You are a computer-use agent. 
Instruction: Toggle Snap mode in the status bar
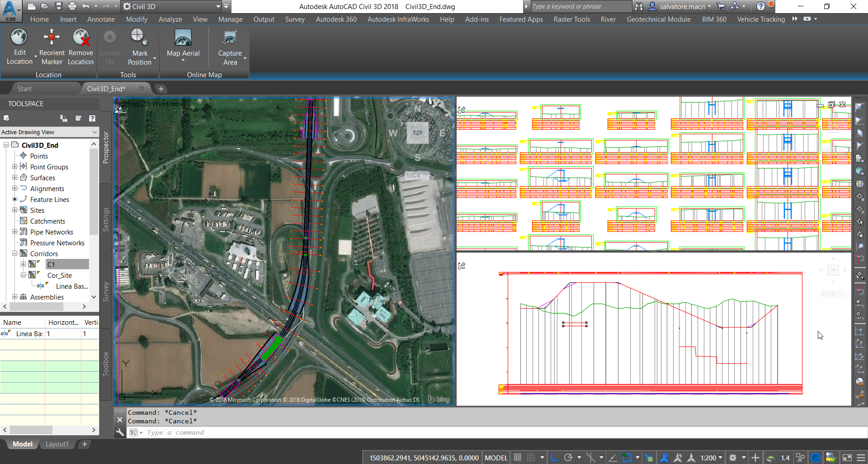(531, 457)
